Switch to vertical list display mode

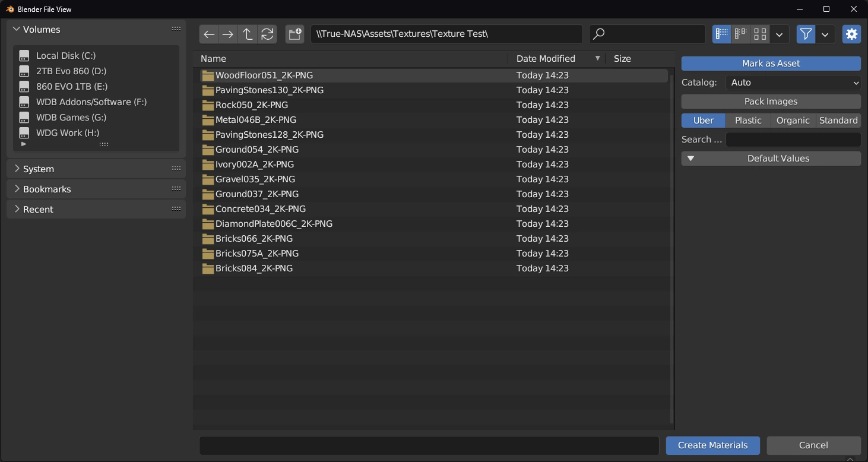pyautogui.click(x=721, y=34)
